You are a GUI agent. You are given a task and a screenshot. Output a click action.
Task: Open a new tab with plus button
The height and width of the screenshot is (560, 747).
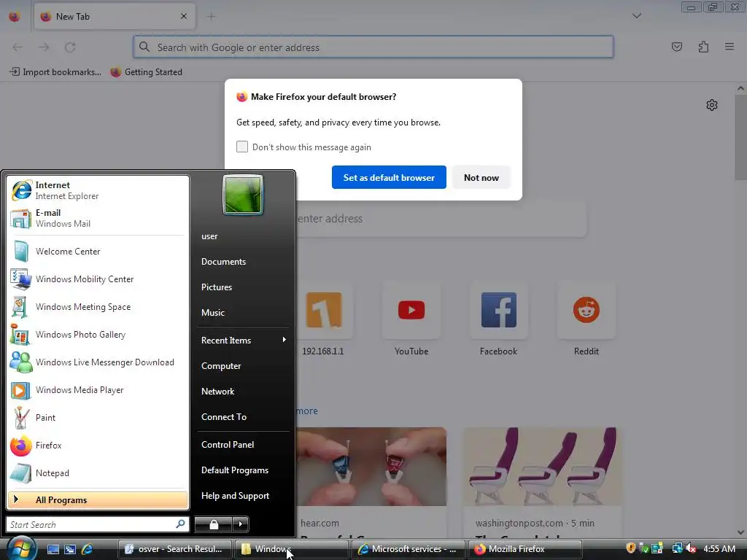point(211,17)
